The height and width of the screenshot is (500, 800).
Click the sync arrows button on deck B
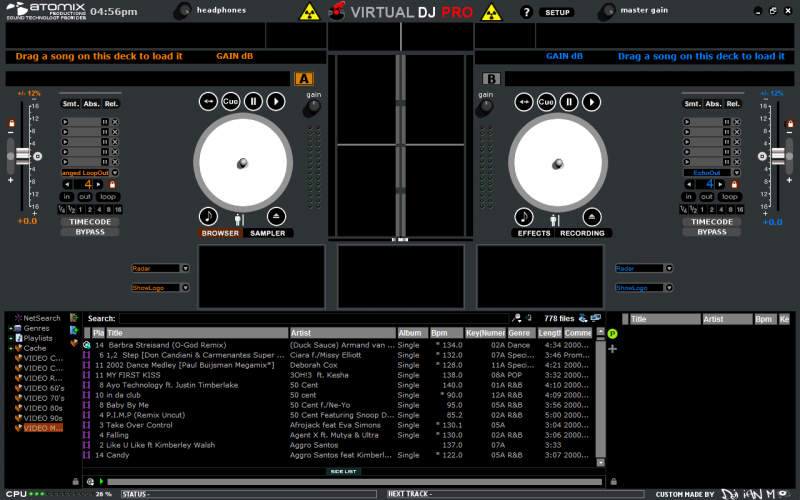[523, 102]
